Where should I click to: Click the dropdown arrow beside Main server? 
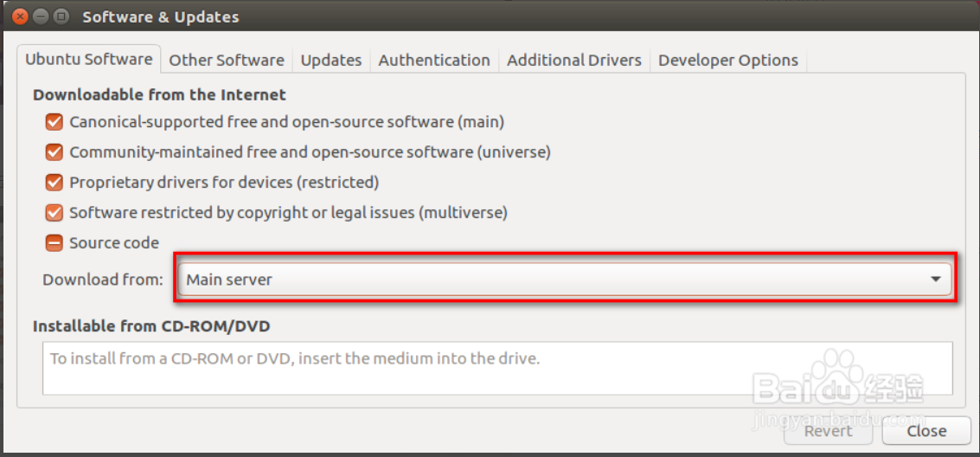point(935,280)
